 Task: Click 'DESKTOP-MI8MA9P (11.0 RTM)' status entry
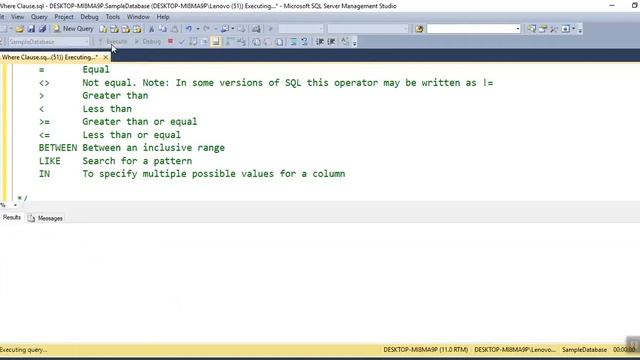click(426, 350)
